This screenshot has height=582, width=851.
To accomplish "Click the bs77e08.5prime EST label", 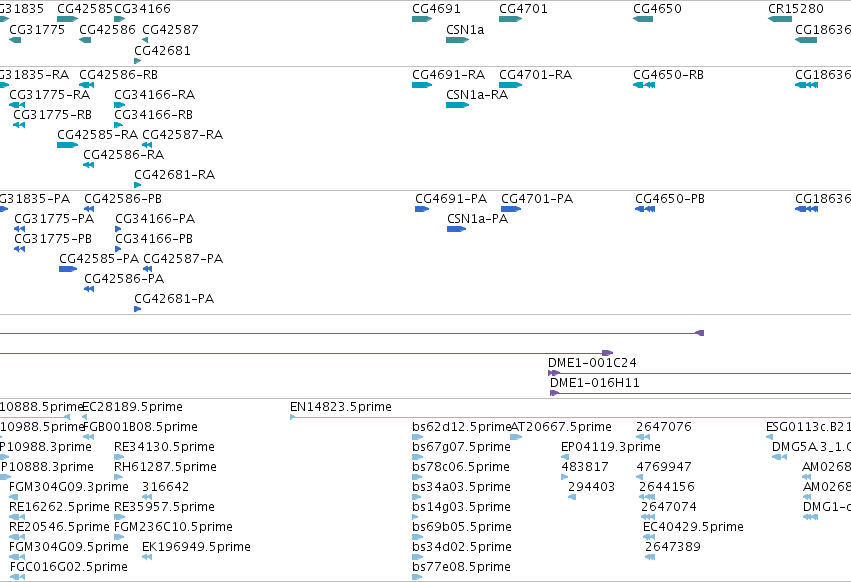I will tap(461, 567).
